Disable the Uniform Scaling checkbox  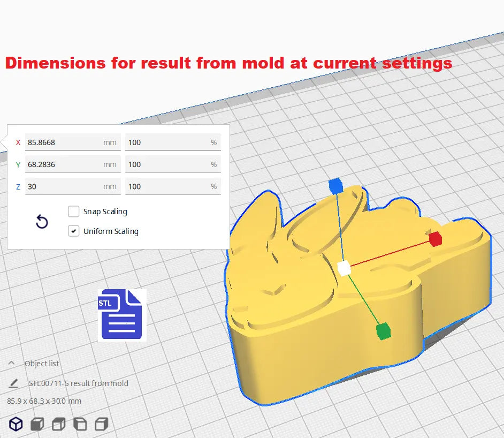pos(74,231)
